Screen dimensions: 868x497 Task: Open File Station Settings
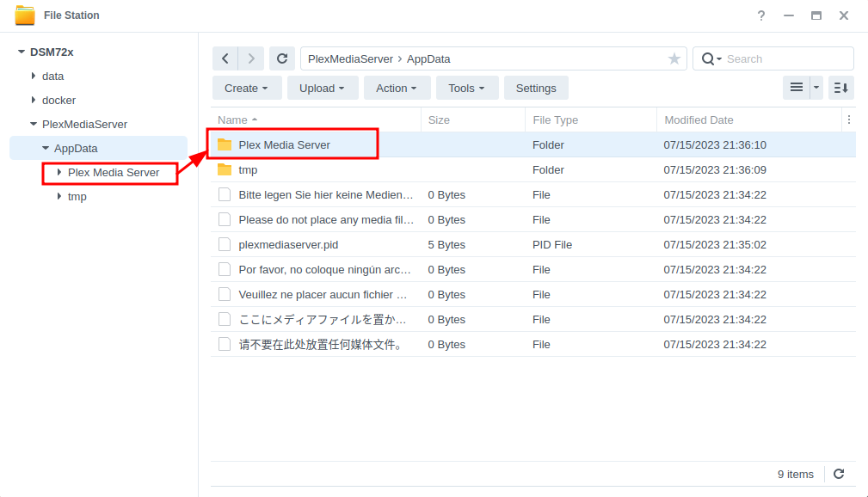click(536, 88)
